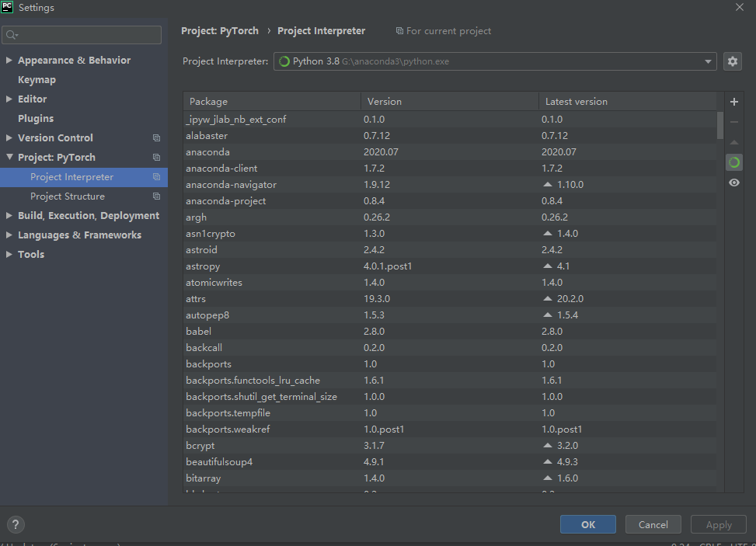The image size is (756, 546).
Task: Click the package list vertical scrollbar
Action: pyautogui.click(x=719, y=126)
